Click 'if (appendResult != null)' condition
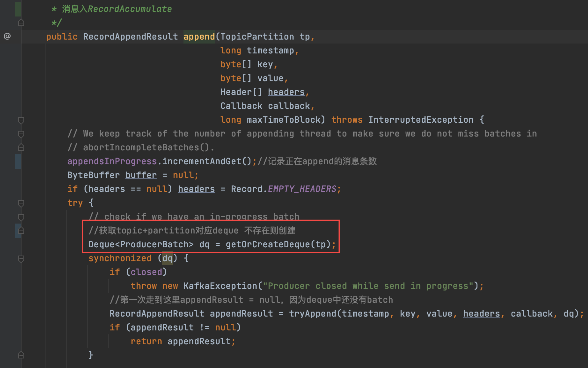 click(175, 327)
